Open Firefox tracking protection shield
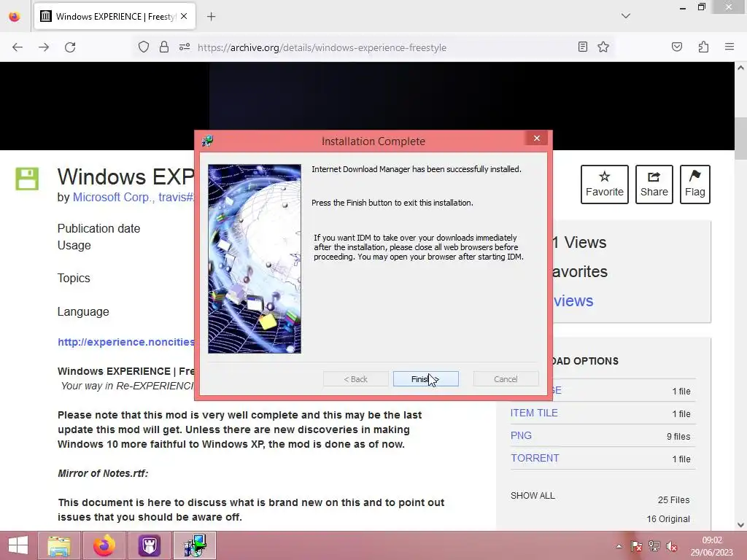 tap(144, 47)
